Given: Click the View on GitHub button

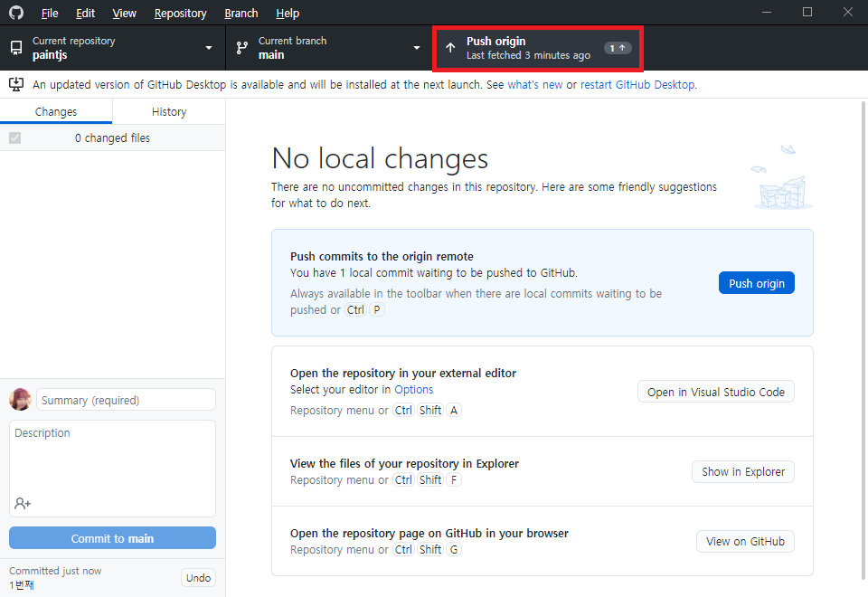Looking at the screenshot, I should click(745, 541).
